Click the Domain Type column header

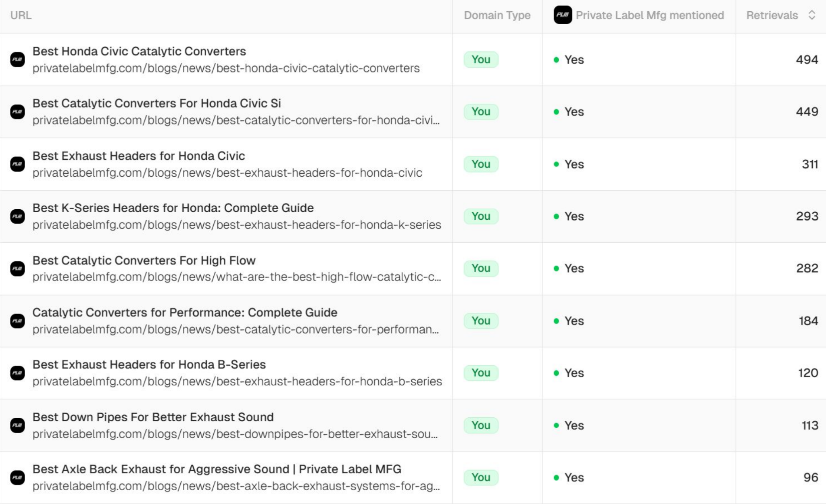(x=497, y=15)
